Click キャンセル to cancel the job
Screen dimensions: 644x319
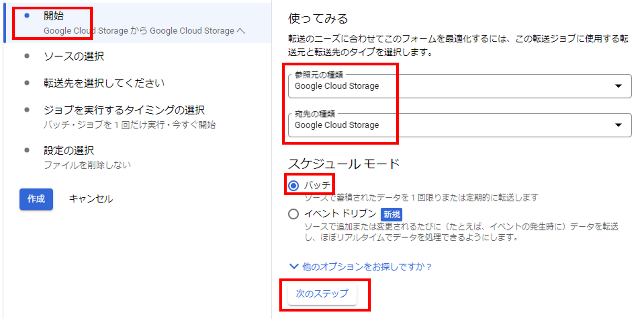[91, 199]
